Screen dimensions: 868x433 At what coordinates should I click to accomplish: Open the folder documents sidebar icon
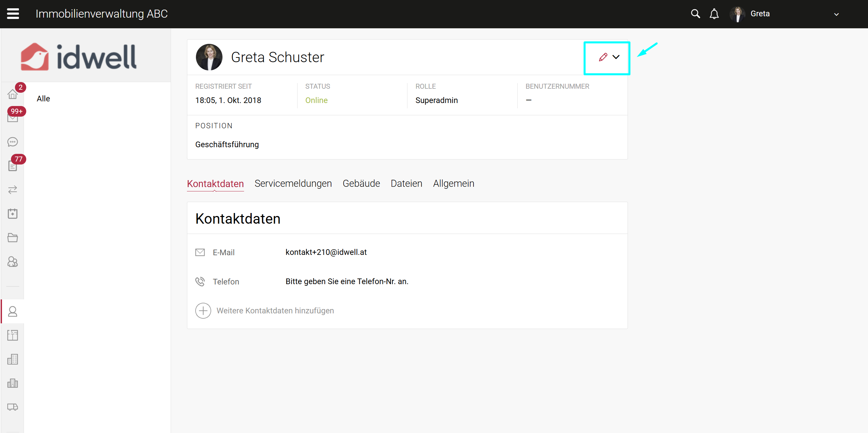(13, 237)
